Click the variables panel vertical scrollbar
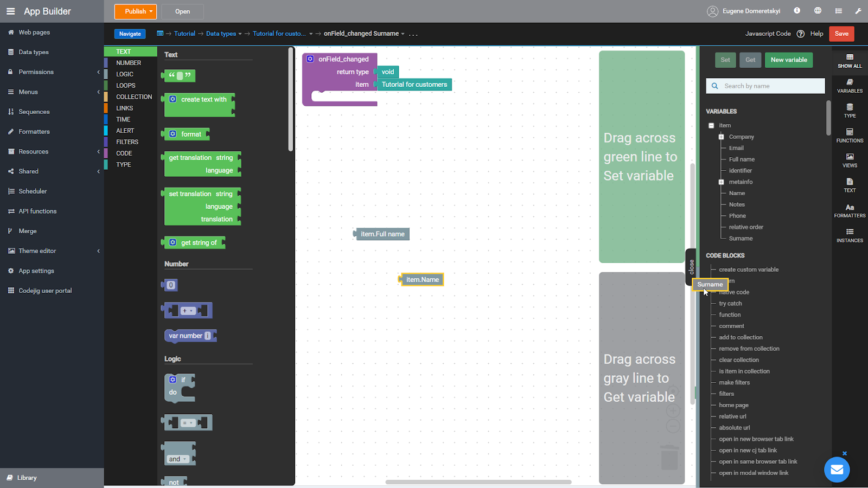 (x=828, y=118)
